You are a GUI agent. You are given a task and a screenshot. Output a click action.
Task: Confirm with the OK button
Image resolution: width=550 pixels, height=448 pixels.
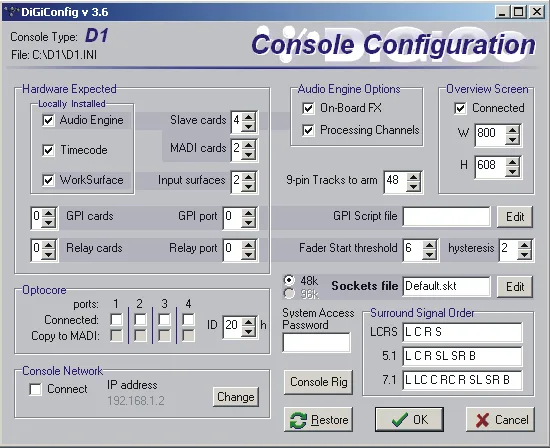coord(409,420)
